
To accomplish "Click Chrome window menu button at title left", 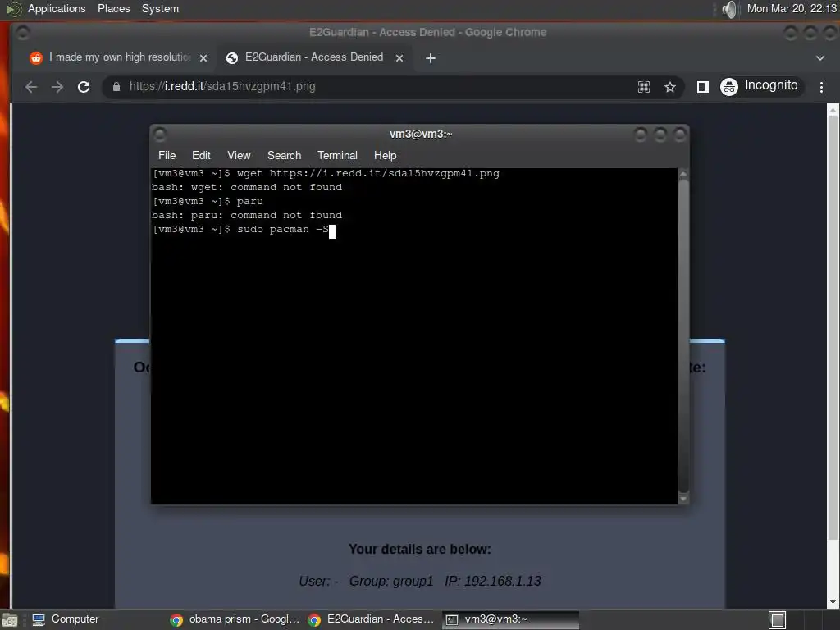I will pyautogui.click(x=22, y=33).
